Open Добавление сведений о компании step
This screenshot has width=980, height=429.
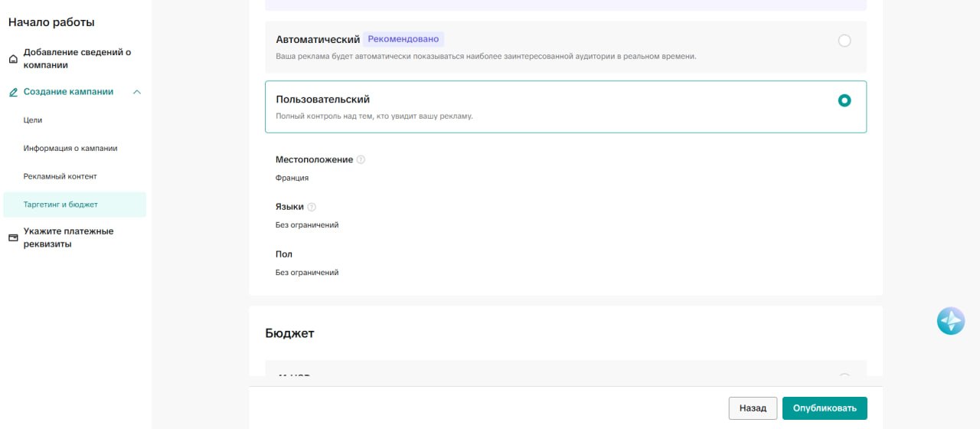tap(77, 58)
